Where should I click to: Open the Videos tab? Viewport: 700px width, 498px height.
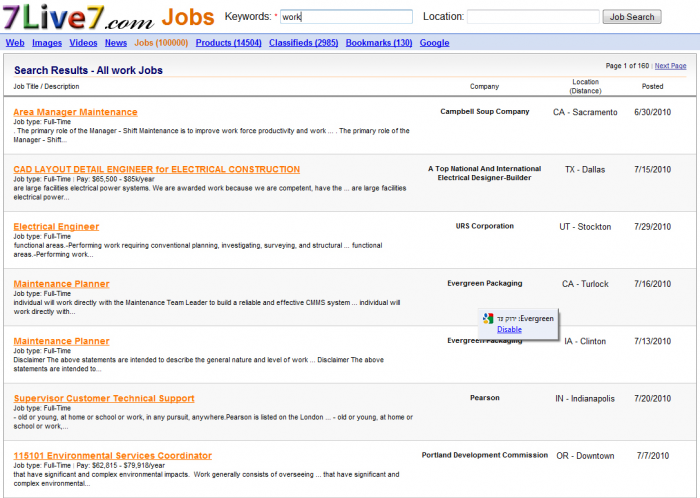click(83, 43)
